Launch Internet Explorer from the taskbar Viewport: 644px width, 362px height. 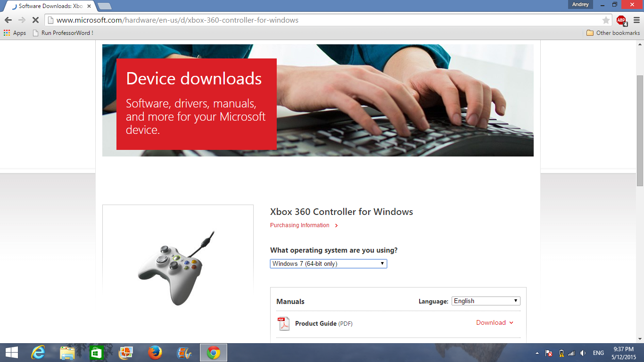pos(38,353)
